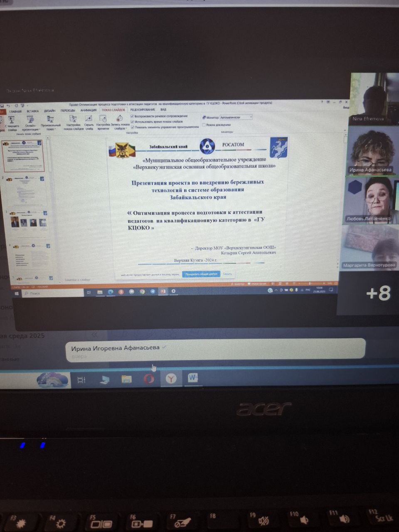Open the 'ГЛАВНАЯ' ribbon tab
This screenshot has width=399, height=532.
click(15, 111)
